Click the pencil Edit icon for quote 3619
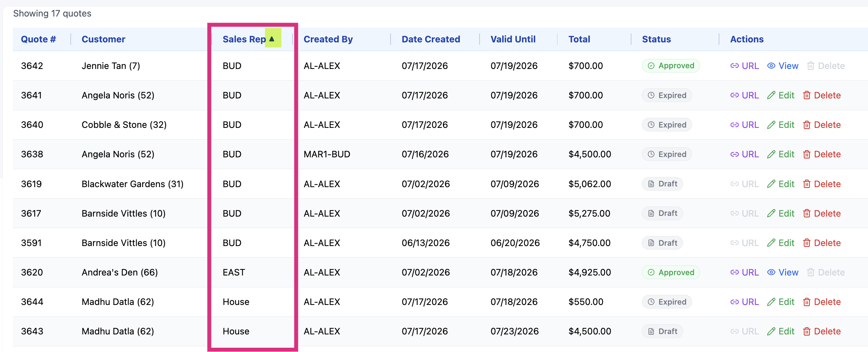Image resolution: width=868 pixels, height=352 pixels. 771,184
